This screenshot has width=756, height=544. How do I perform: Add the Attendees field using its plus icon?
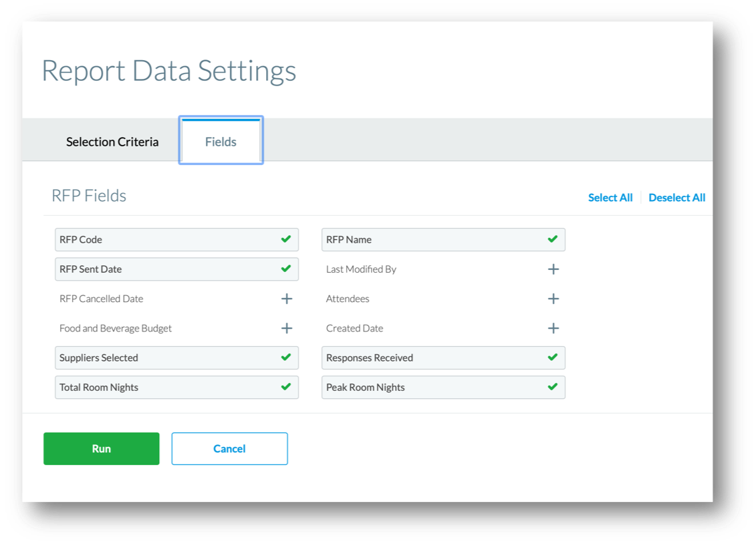tap(553, 299)
